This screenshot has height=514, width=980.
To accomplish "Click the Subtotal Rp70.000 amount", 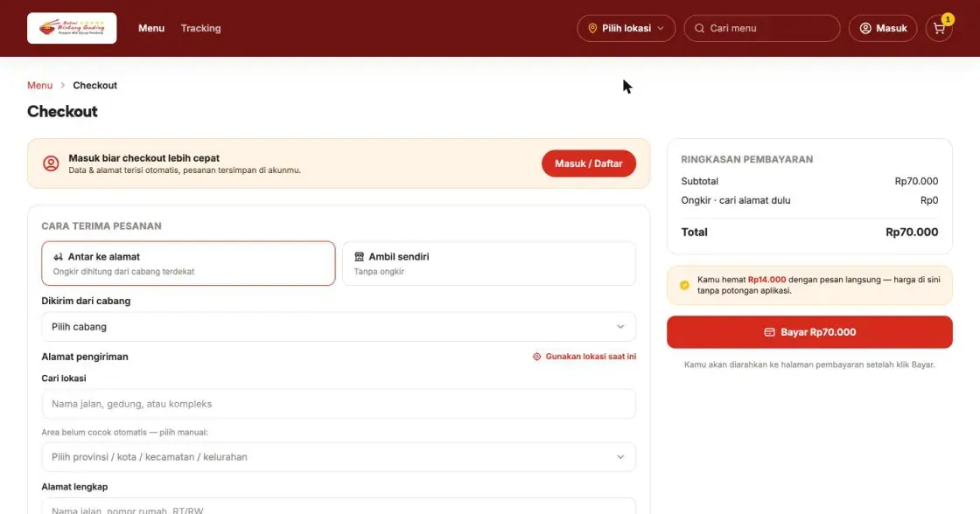I will point(916,181).
